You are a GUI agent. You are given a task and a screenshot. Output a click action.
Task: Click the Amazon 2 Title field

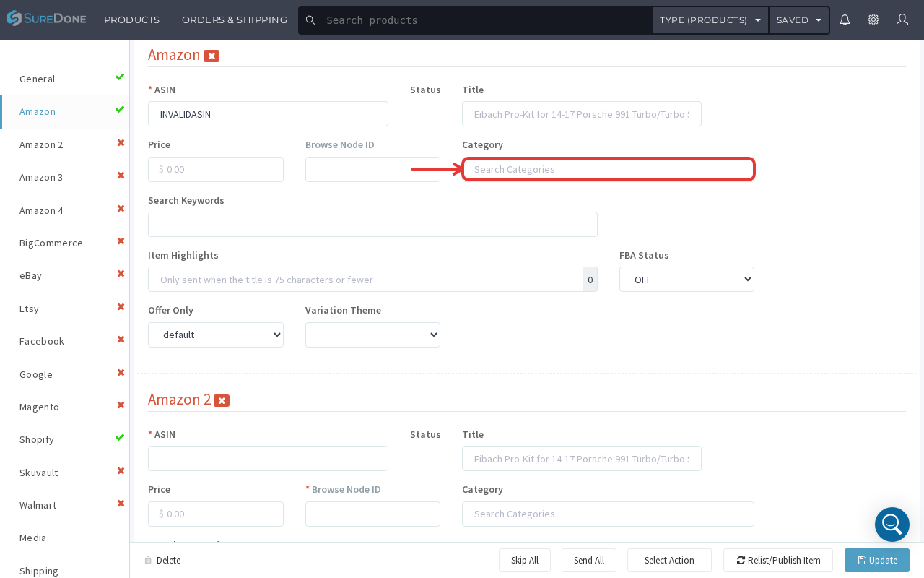[x=582, y=459]
